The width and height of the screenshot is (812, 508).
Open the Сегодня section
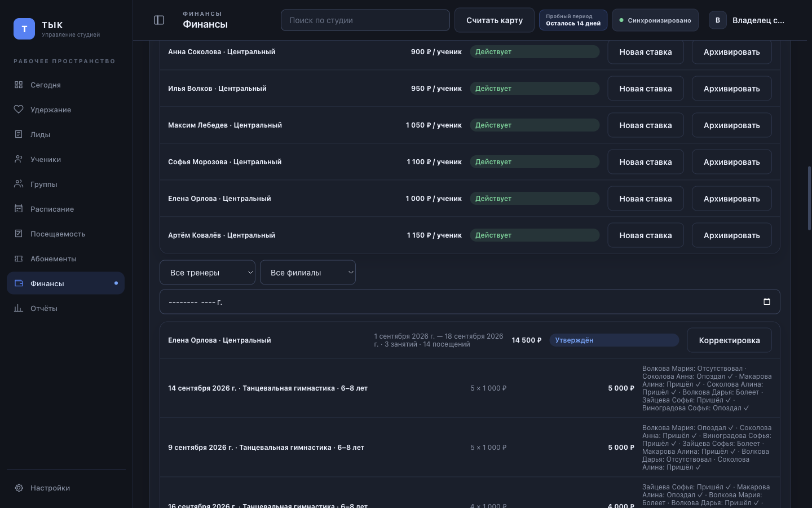pyautogui.click(x=65, y=85)
